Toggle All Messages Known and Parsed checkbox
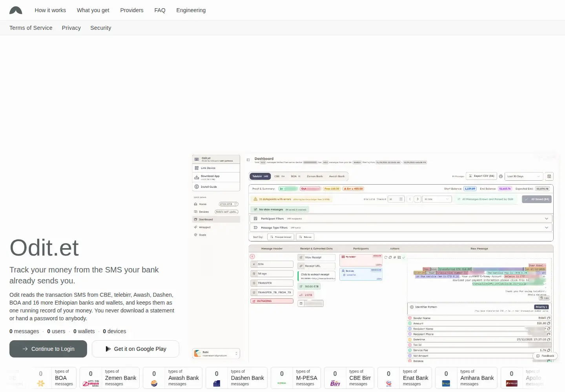The width and height of the screenshot is (565, 392). [459, 199]
